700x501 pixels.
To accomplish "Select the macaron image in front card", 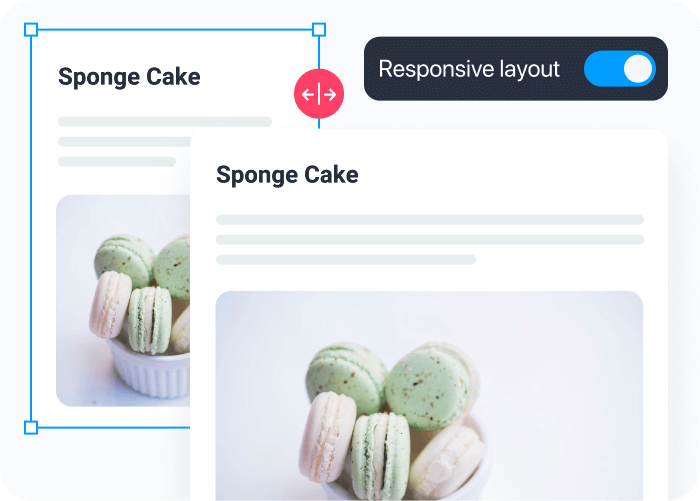I will [x=429, y=396].
